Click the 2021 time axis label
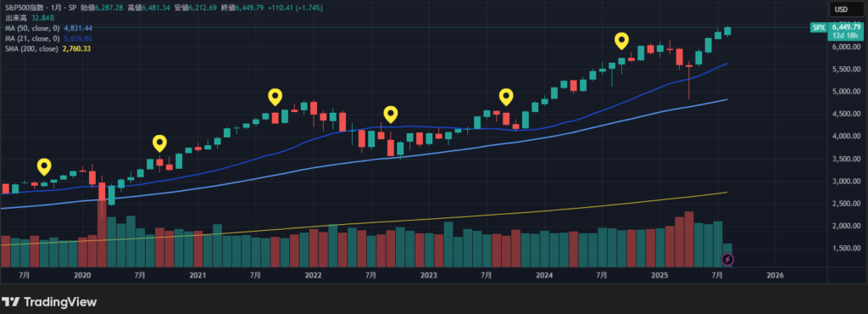The height and width of the screenshot is (314, 868). tap(198, 275)
